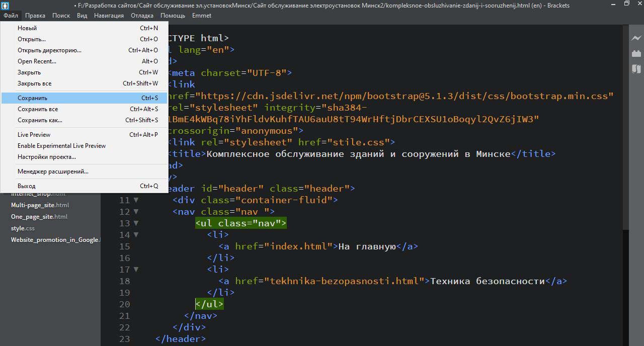
Task: Click the Brackets app icon in title bar
Action: [x=5, y=6]
